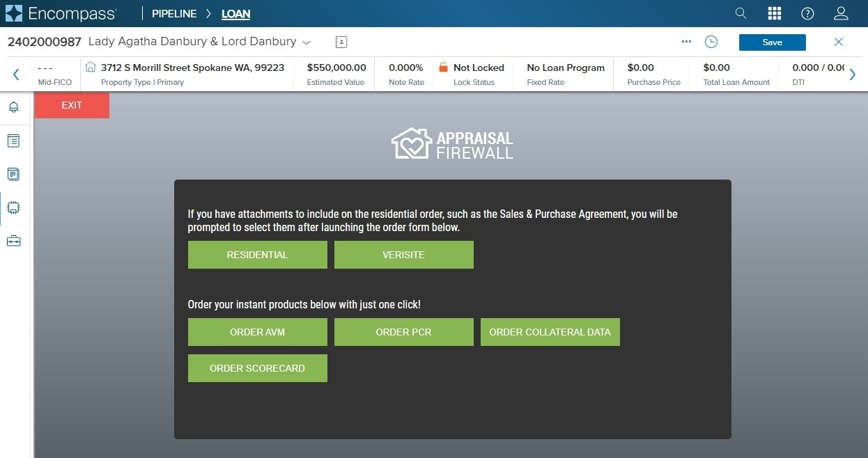The width and height of the screenshot is (868, 458).
Task: Click ORDER COLLATERAL DATA button
Action: 550,332
